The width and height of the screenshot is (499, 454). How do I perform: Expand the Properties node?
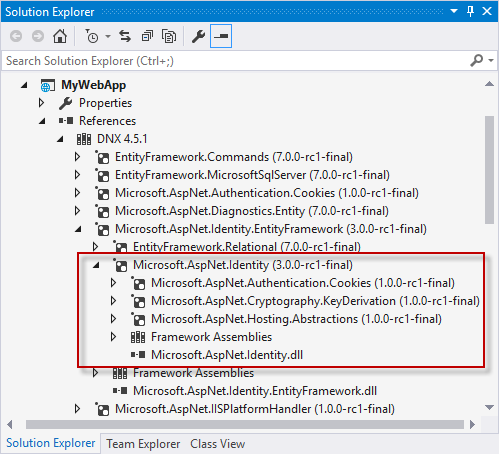pos(41,103)
